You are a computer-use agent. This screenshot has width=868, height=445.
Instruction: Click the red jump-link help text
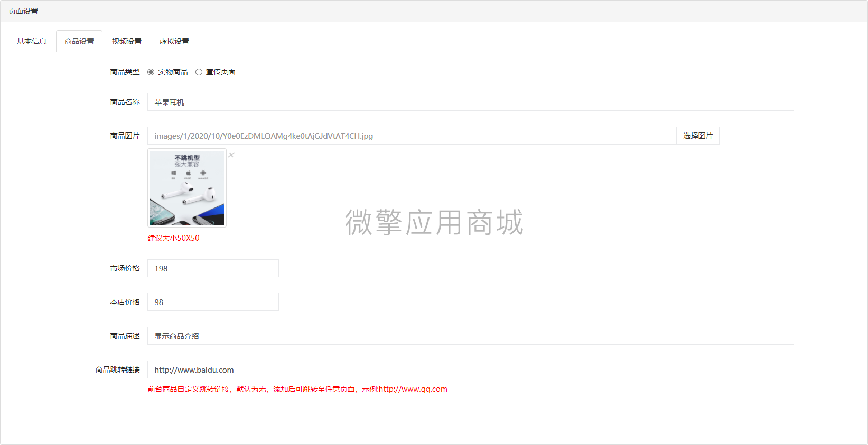297,389
